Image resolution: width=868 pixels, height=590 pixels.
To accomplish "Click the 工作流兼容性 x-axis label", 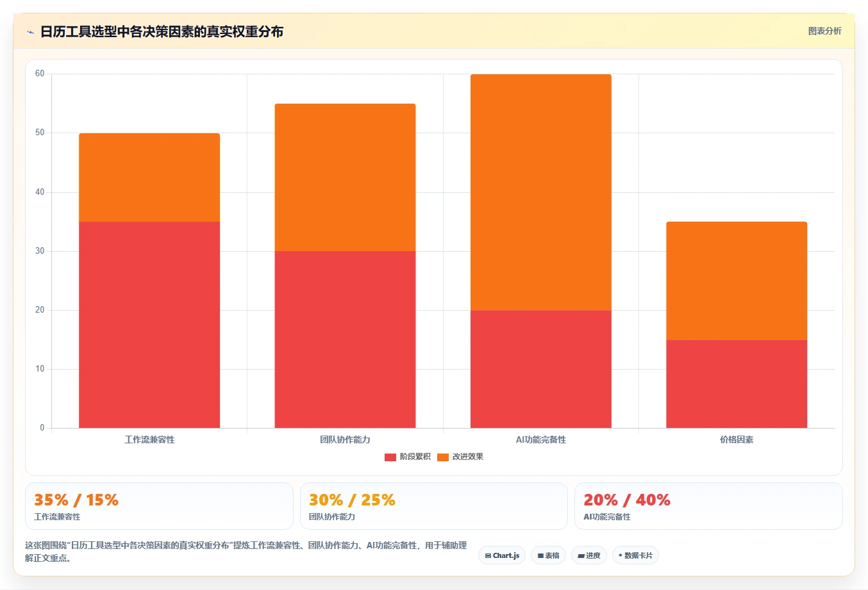I will (149, 439).
